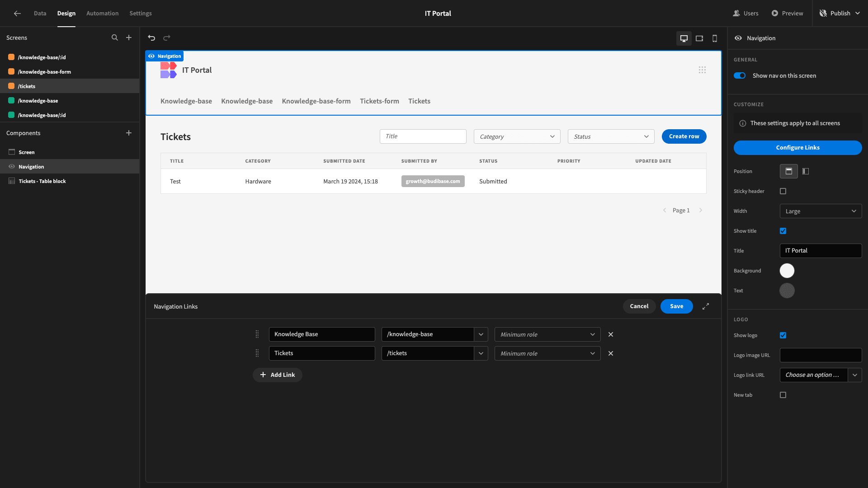The width and height of the screenshot is (868, 488).
Task: Enable the Sticky header checkbox
Action: click(x=783, y=191)
